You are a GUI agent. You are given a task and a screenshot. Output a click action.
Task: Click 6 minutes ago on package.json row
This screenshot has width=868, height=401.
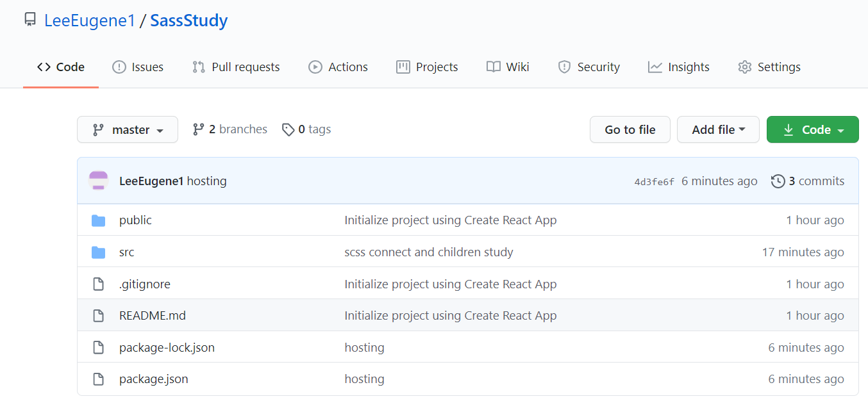point(806,379)
